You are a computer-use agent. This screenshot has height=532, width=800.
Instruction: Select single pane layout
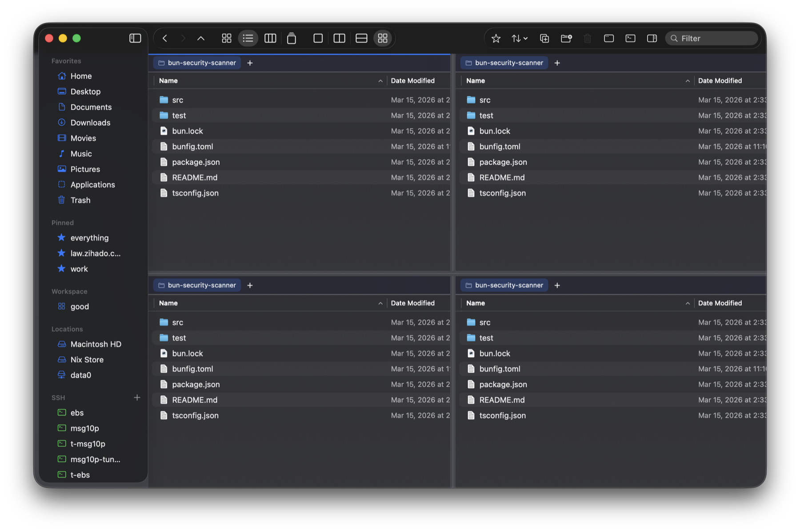click(318, 38)
